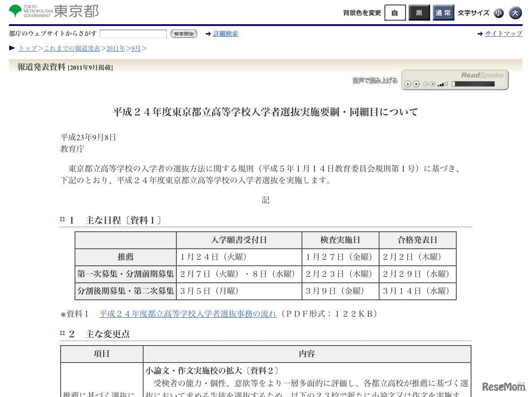532x397 pixels.
Task: Open the 入学者選抜事務の流れ PDF link
Action: click(x=188, y=314)
